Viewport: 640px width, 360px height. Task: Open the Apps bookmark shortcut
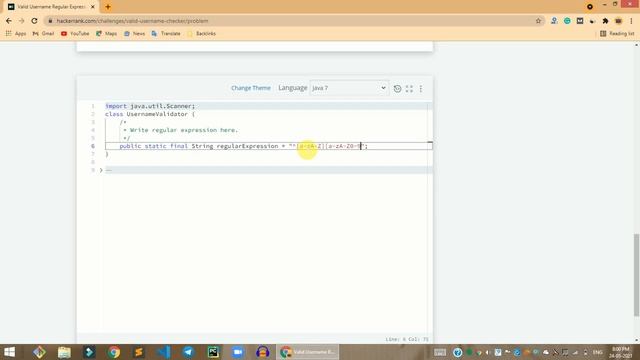tap(16, 33)
